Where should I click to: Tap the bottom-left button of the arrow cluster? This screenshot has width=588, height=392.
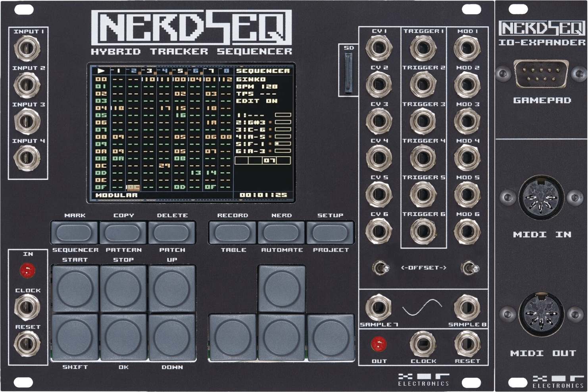[x=233, y=337]
